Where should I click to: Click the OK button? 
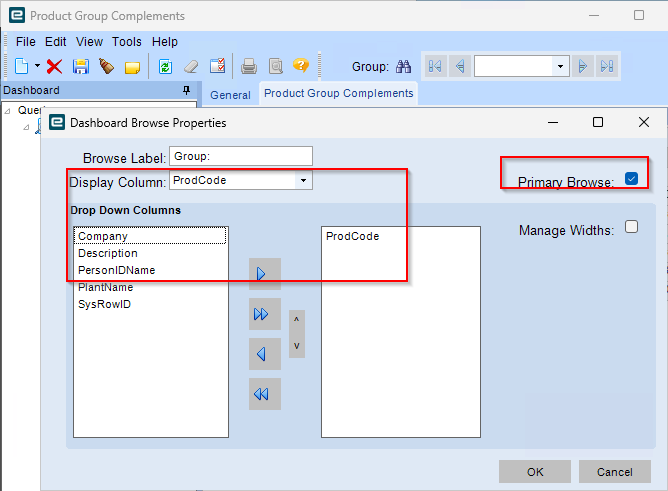point(535,471)
